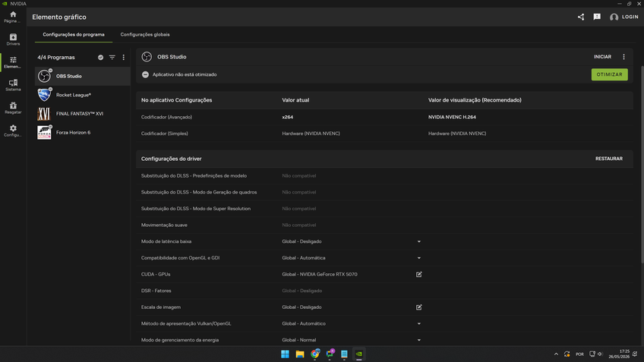644x362 pixels.
Task: Select OBS Studio in programs list
Action: tap(83, 77)
